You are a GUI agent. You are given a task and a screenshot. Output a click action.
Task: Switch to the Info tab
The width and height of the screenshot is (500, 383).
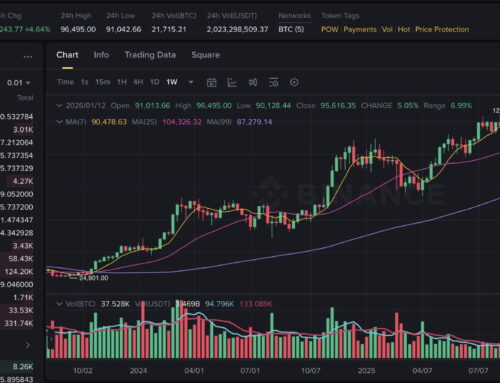click(101, 55)
